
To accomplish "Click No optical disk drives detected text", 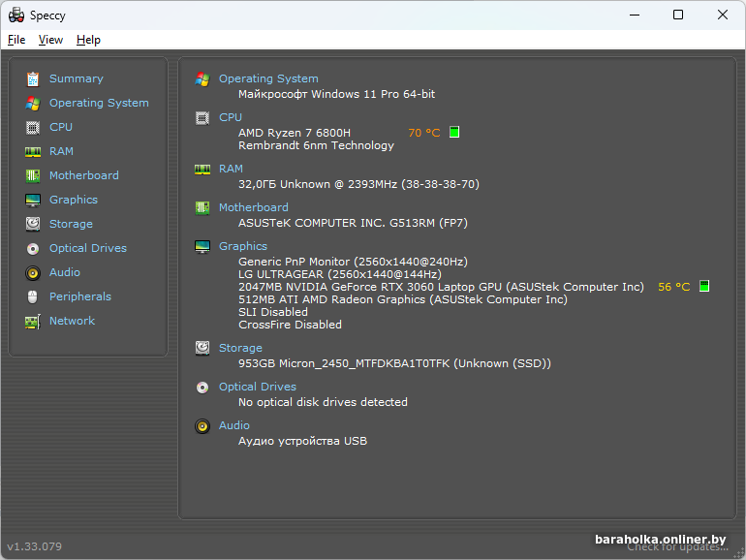I will click(323, 402).
